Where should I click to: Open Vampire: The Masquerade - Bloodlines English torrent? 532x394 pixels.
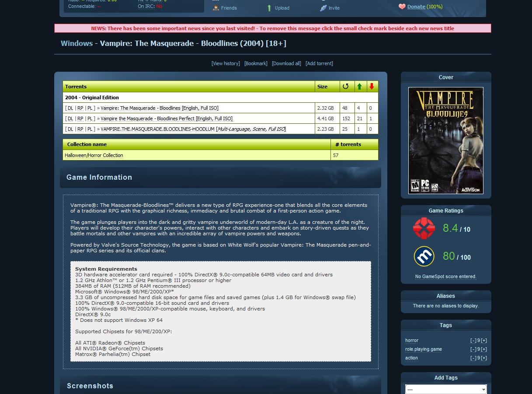160,108
